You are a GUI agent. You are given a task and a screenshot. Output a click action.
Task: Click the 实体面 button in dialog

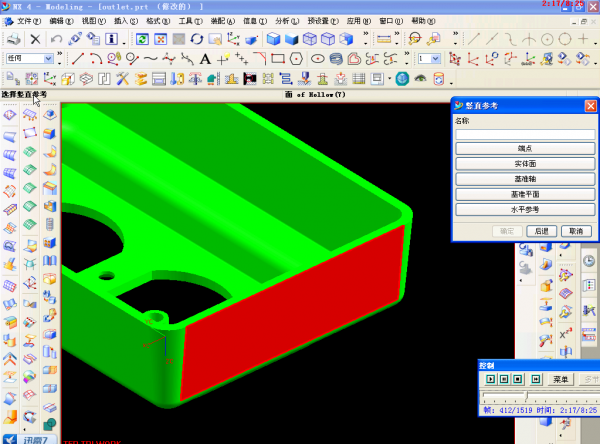(x=525, y=163)
